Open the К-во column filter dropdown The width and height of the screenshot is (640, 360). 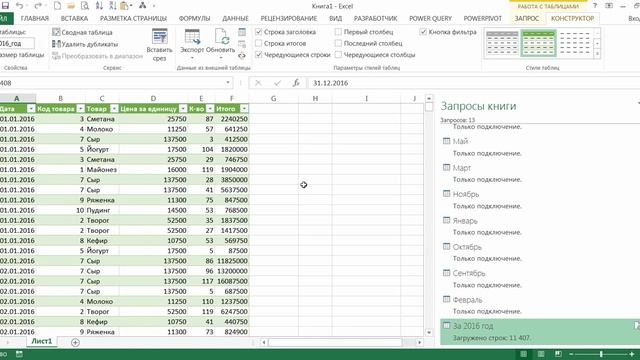click(210, 109)
